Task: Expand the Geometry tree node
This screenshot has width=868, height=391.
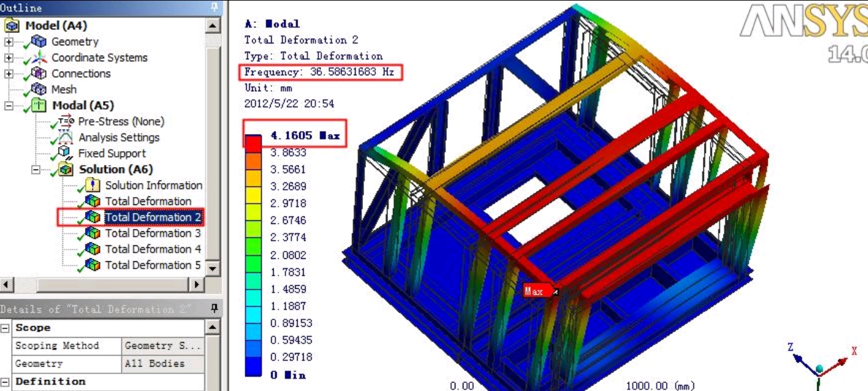Action: click(x=9, y=42)
